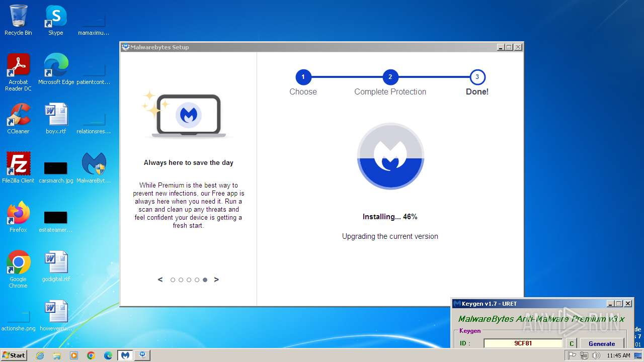Open the volume speaker tray icon
Viewport: 644px width, 362px height.
pos(596,355)
